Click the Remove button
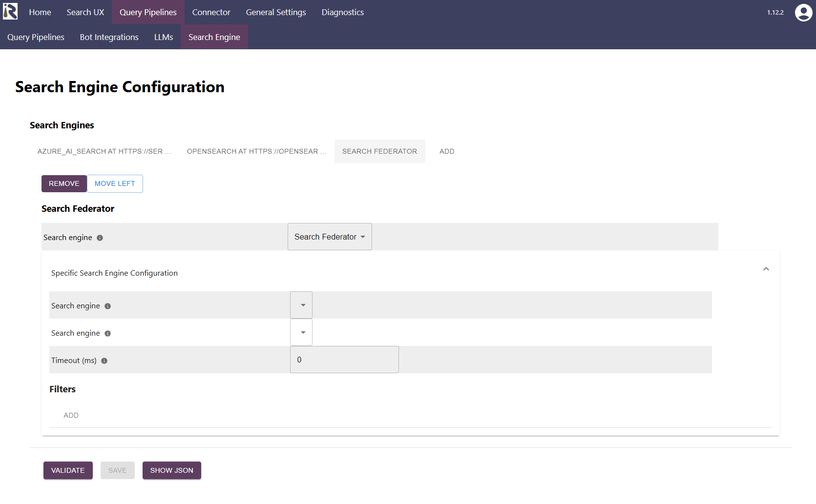Image resolution: width=816 pixels, height=504 pixels. (64, 183)
